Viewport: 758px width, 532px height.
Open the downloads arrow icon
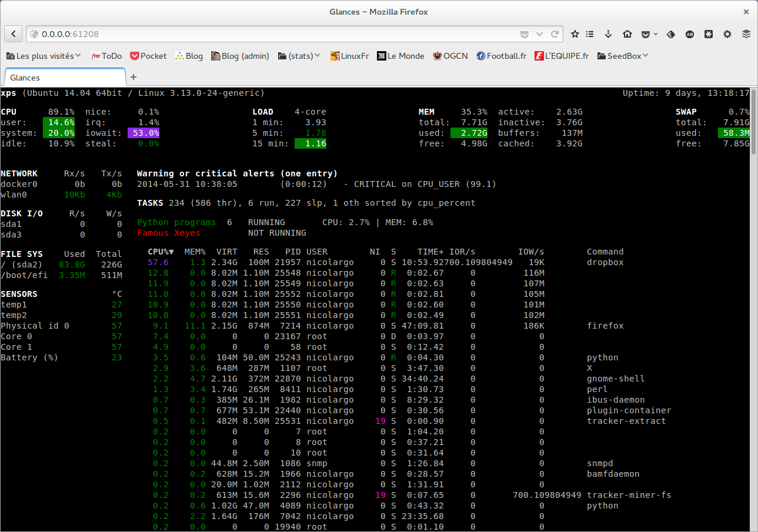tap(609, 34)
